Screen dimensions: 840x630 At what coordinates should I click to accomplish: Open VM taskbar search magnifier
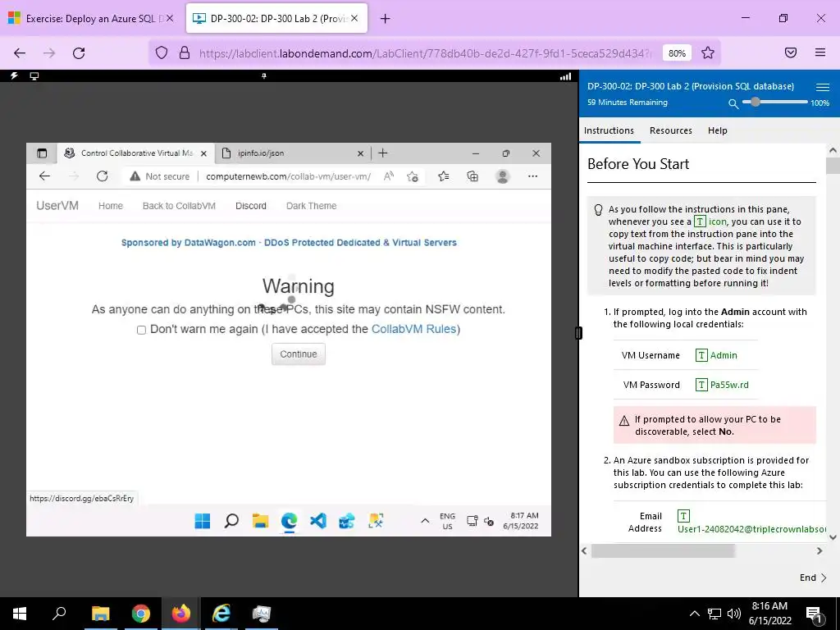231,520
